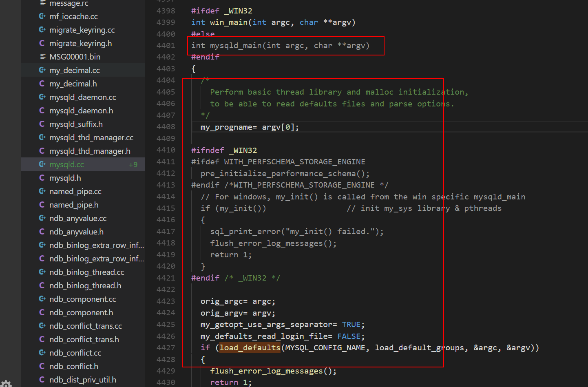Click the C header icon beside migrate_keyring.h
The image size is (588, 387).
click(42, 43)
